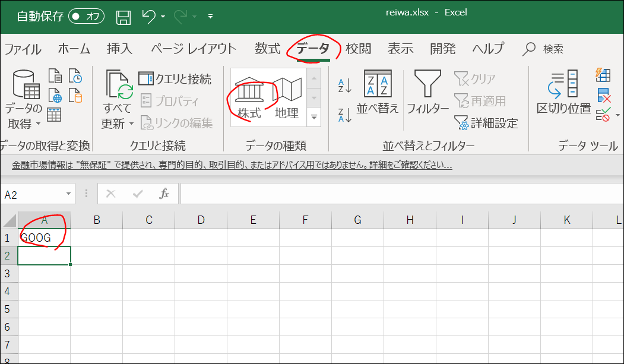Image resolution: width=624 pixels, height=364 pixels.
Task: Click the Flash Fill icon
Action: point(603,75)
